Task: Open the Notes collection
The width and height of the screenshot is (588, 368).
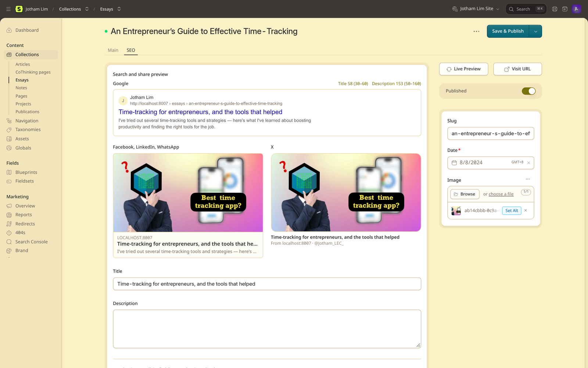Action: click(x=21, y=88)
